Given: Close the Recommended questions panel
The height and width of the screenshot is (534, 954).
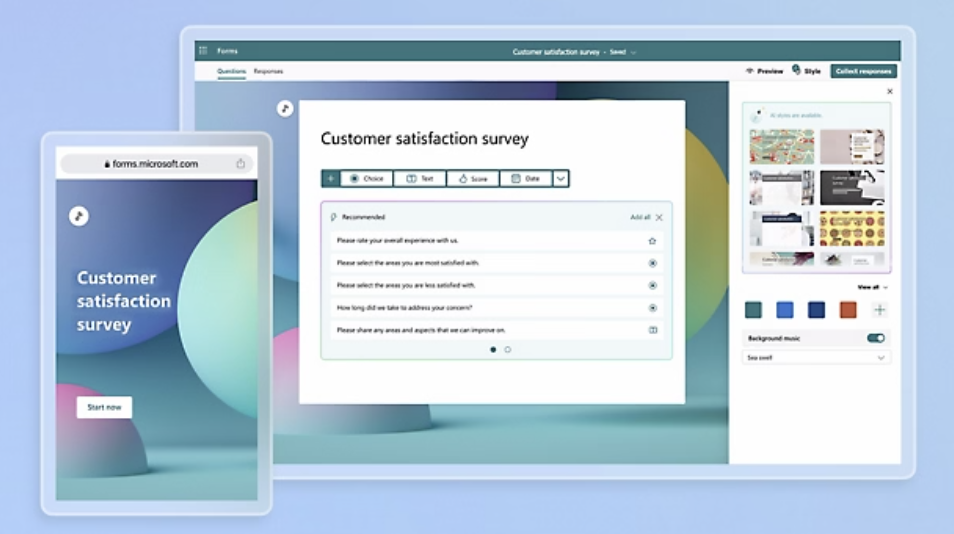Looking at the screenshot, I should pyautogui.click(x=659, y=217).
